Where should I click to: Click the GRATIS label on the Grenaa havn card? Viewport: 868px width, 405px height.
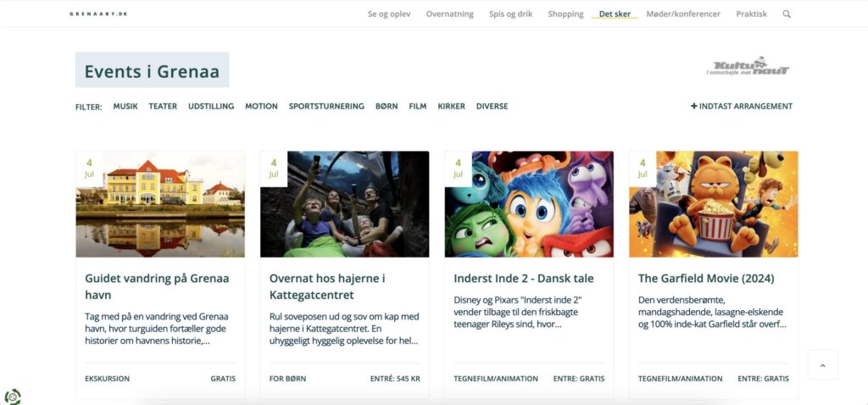coord(223,379)
